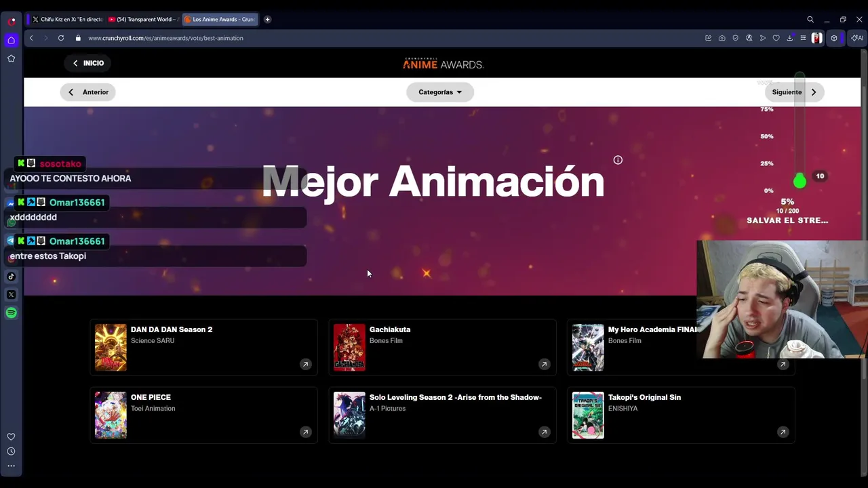Open the sidebar bookmarks star icon

tap(11, 59)
